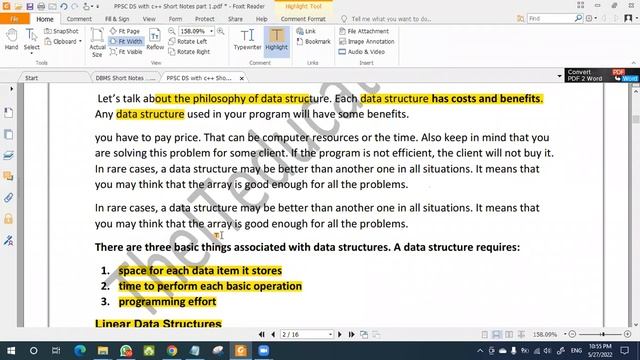The height and width of the screenshot is (360, 640).
Task: Rotate the view Left
Action: 188,42
